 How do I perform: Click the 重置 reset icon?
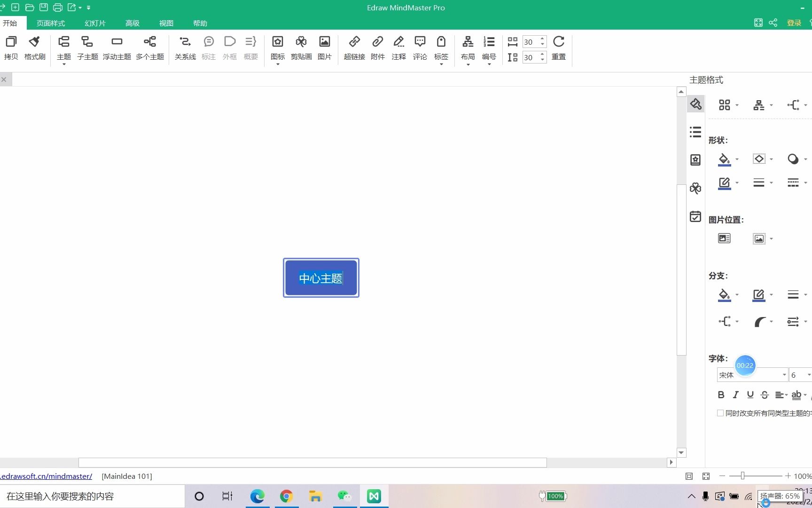559,48
